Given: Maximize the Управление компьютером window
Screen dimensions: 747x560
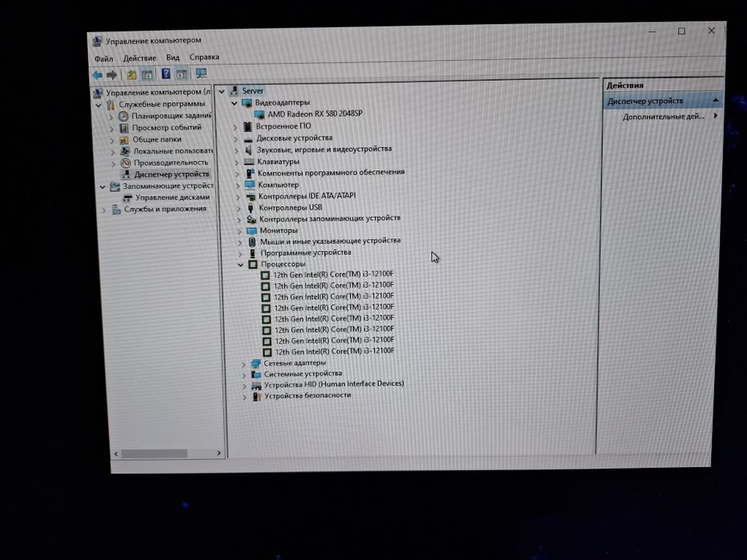Looking at the screenshot, I should tap(681, 31).
